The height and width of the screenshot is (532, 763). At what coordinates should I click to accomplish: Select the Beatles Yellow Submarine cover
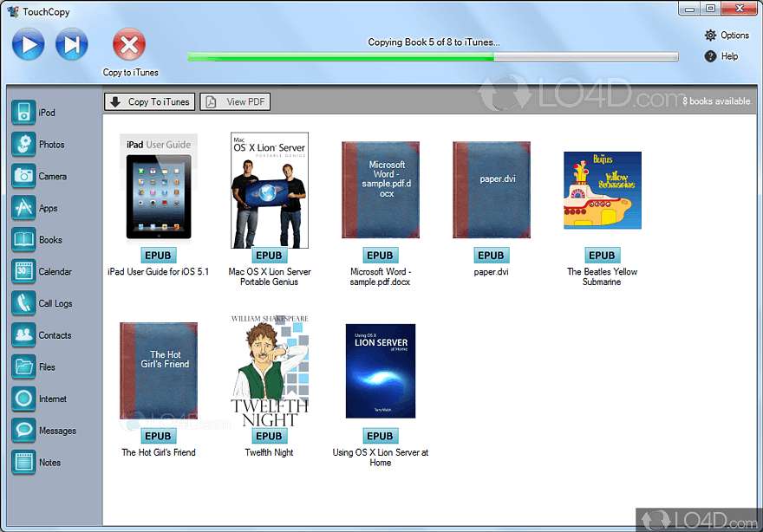pyautogui.click(x=603, y=190)
